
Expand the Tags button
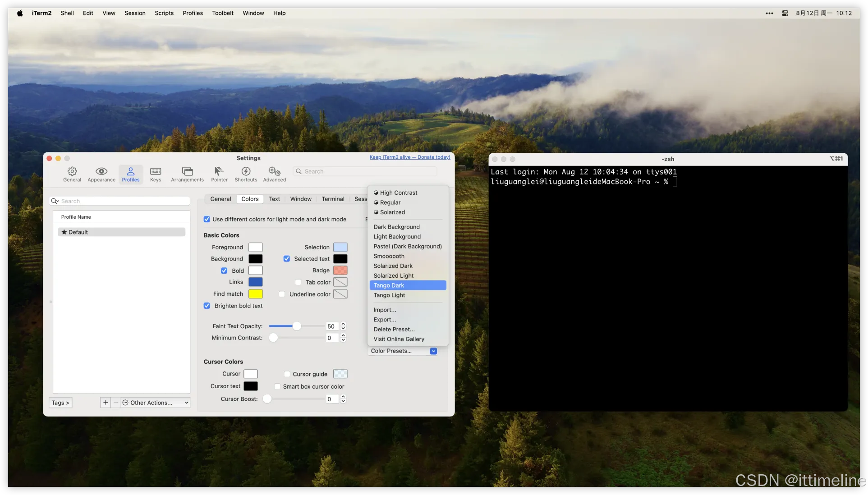tap(60, 403)
